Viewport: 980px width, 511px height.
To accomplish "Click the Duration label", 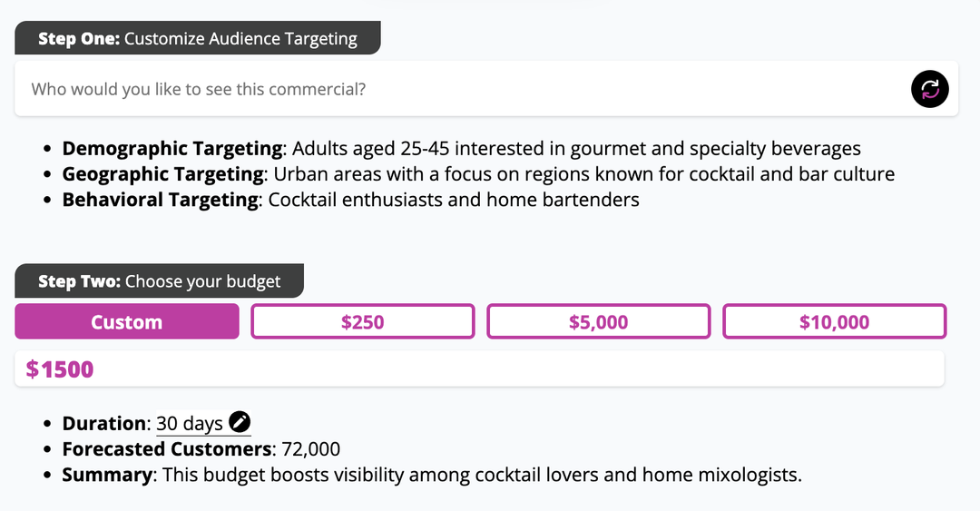I will [103, 424].
